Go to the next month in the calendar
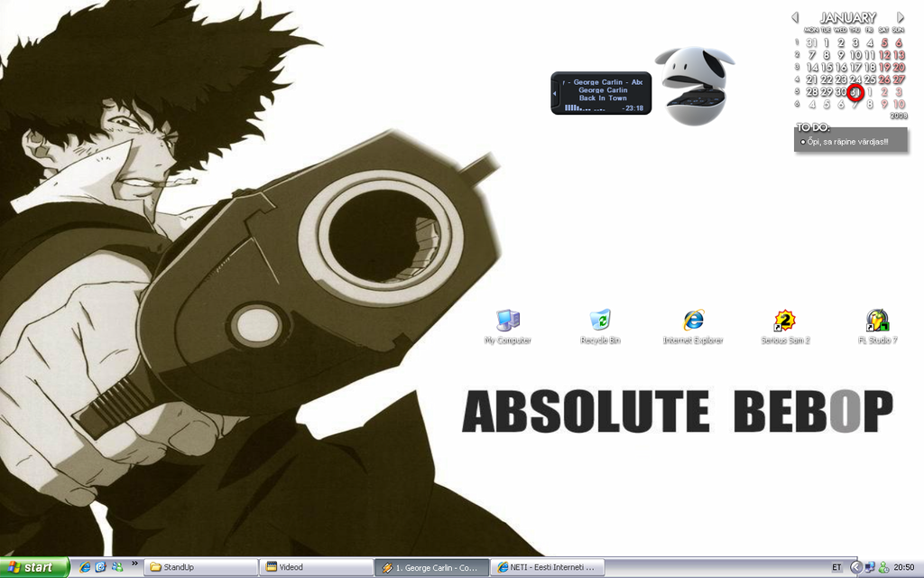The height and width of the screenshot is (578, 924). [x=901, y=18]
